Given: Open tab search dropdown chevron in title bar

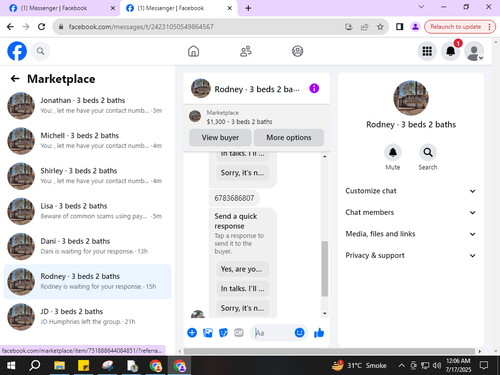Looking at the screenshot, I should click(x=421, y=7).
